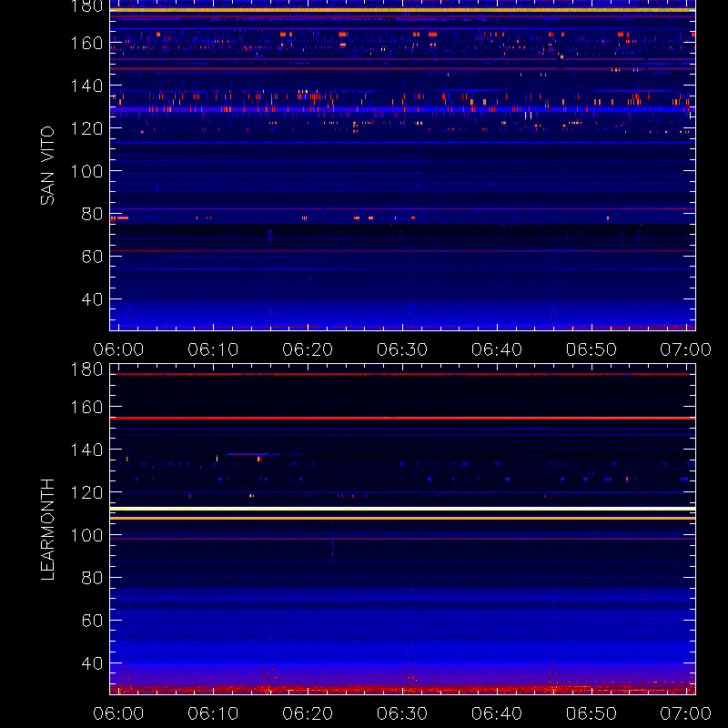Select the 160 tick label on Learmonth plot
The height and width of the screenshot is (728, 728).
coord(86,407)
